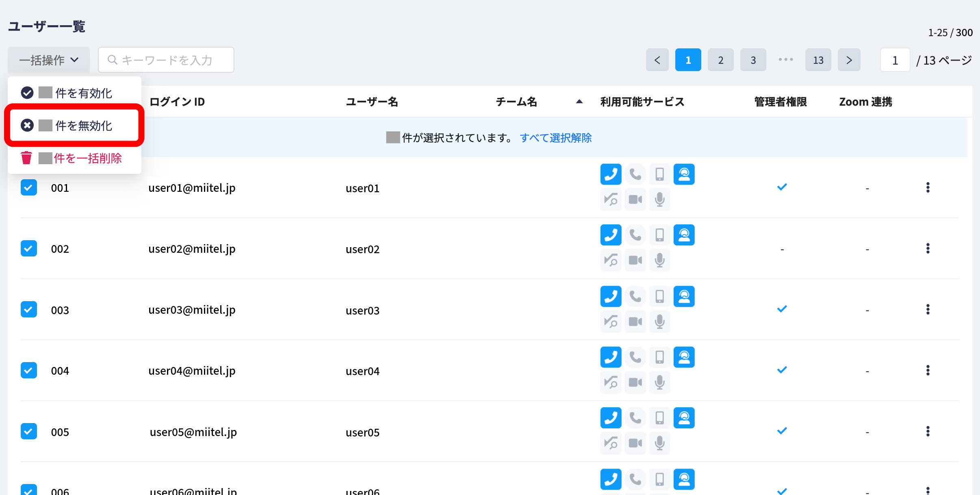Click user02's blue headset agent icon
980x495 pixels.
click(x=684, y=235)
